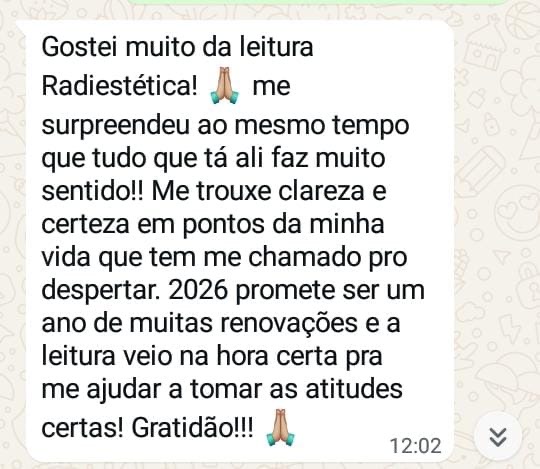Tap the scroll-to-bottom double chevron button
This screenshot has width=540, height=469.
[498, 436]
